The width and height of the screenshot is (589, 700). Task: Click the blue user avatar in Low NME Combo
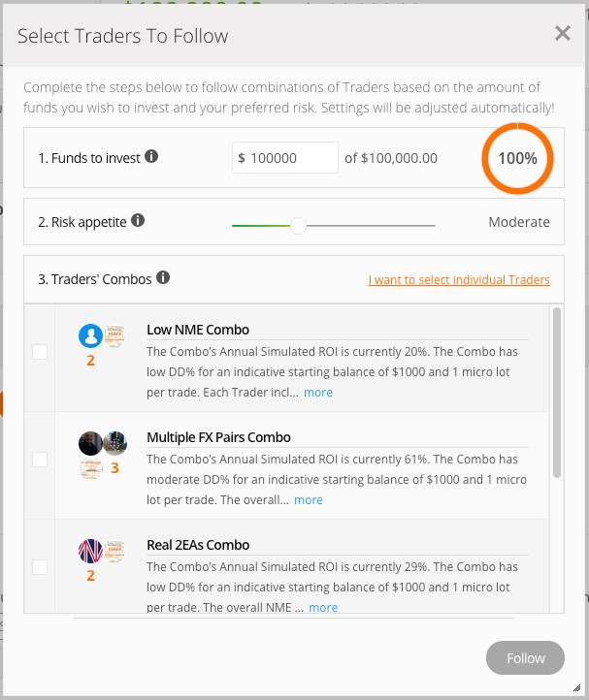coord(90,335)
